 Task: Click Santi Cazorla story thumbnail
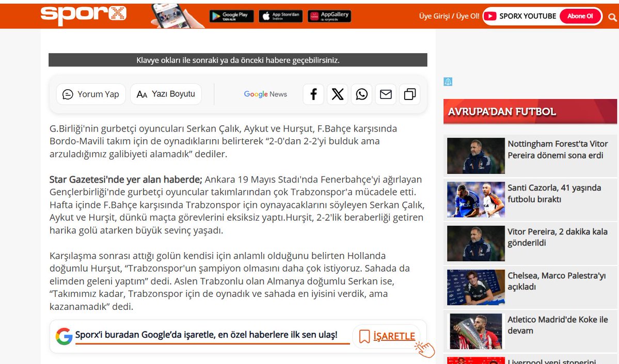pos(475,200)
